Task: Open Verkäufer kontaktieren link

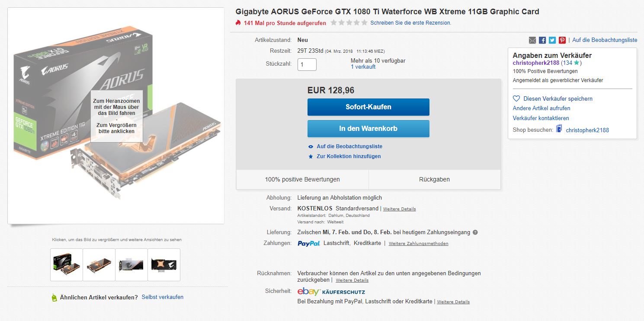Action: [x=541, y=118]
